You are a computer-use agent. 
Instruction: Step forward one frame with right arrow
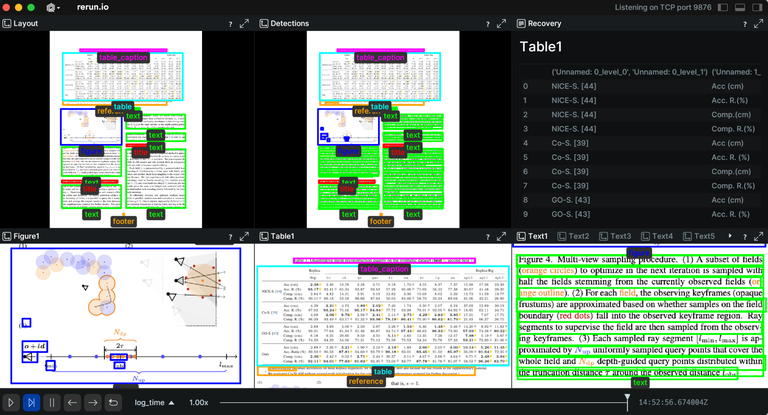pos(91,402)
